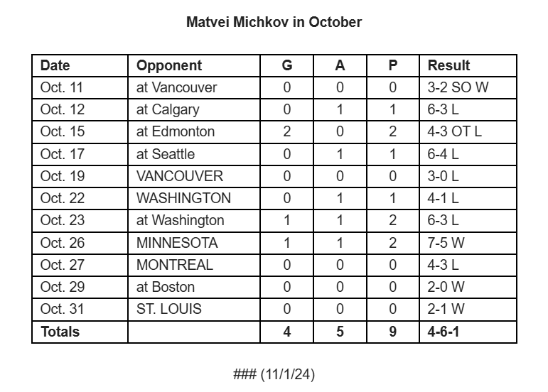
Task: Select the '6-4 L' result cell
Action: [x=468, y=154]
